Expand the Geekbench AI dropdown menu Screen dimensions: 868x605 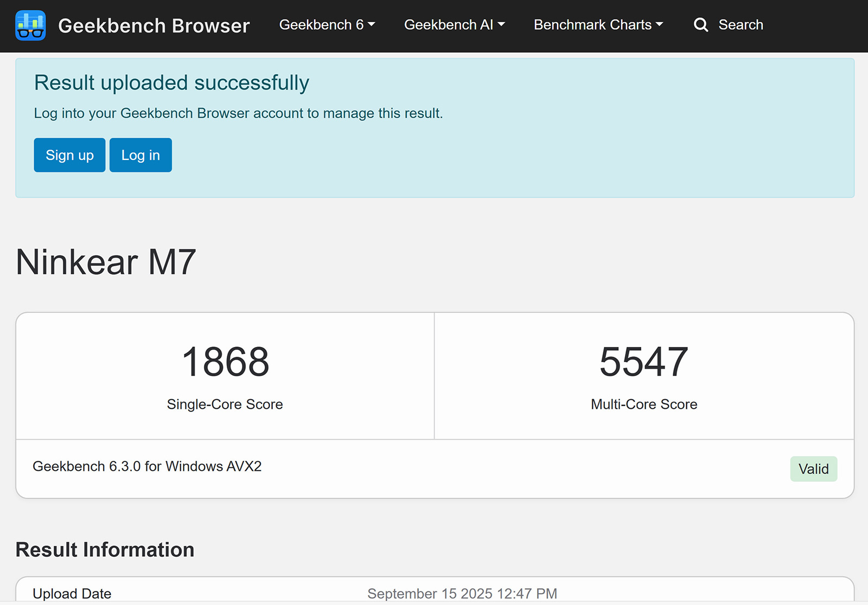455,25
